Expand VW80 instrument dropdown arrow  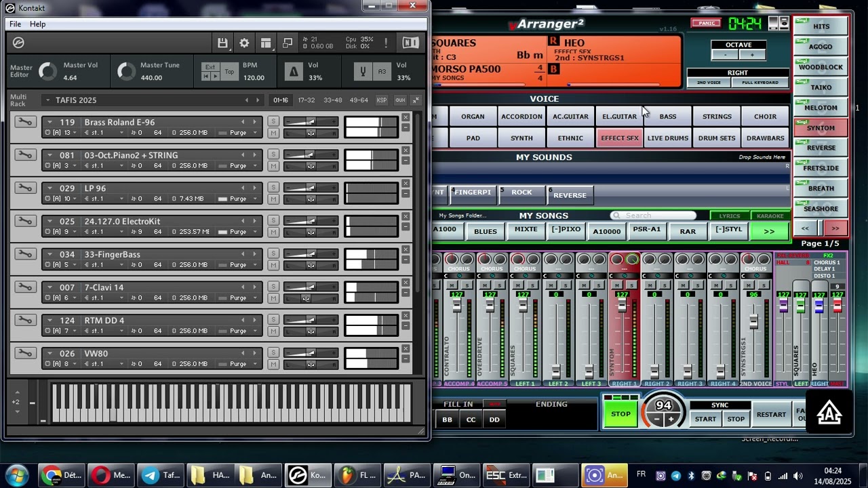(49, 353)
